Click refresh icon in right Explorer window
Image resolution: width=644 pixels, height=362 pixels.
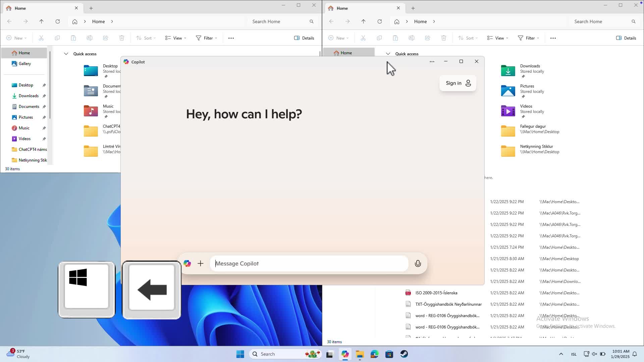(x=380, y=21)
